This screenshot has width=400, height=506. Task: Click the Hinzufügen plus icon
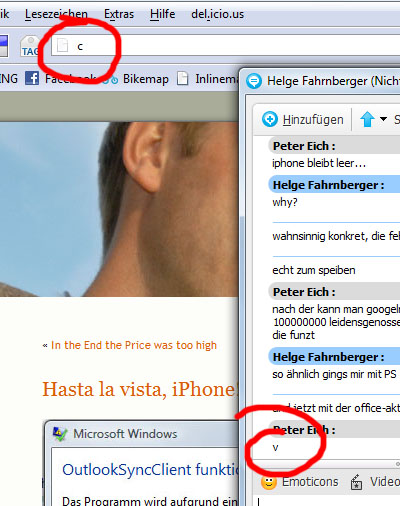pos(270,119)
